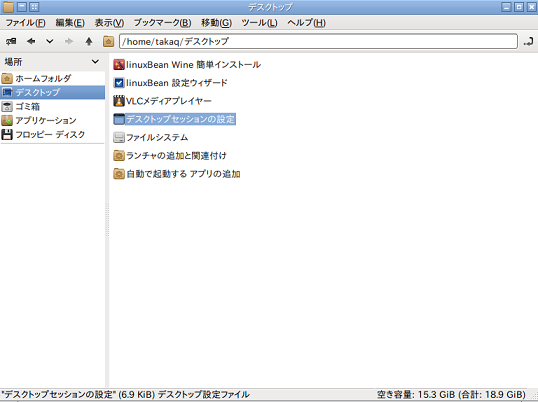Image resolution: width=538 pixels, height=402 pixels.
Task: Open the ブックマーク(B) menu
Action: 162,23
